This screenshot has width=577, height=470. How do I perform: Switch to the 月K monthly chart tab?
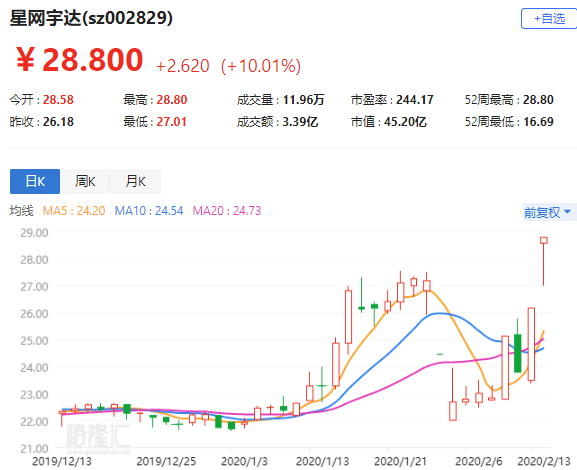click(x=135, y=181)
